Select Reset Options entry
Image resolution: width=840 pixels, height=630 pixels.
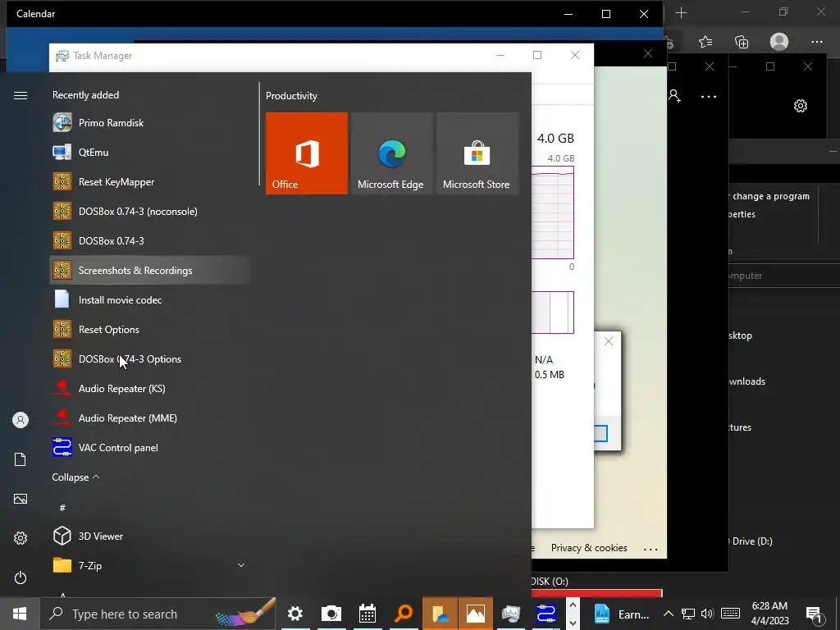click(150, 330)
